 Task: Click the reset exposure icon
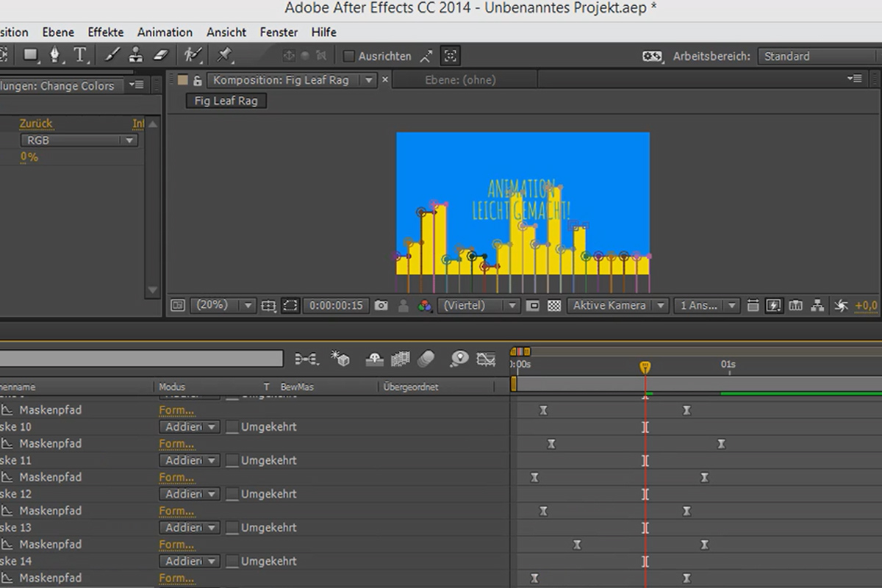842,305
